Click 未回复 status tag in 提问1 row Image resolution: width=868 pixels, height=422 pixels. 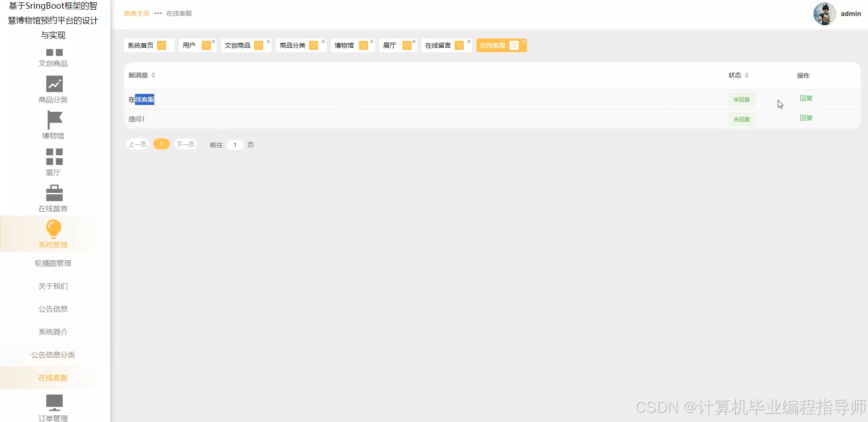[742, 119]
